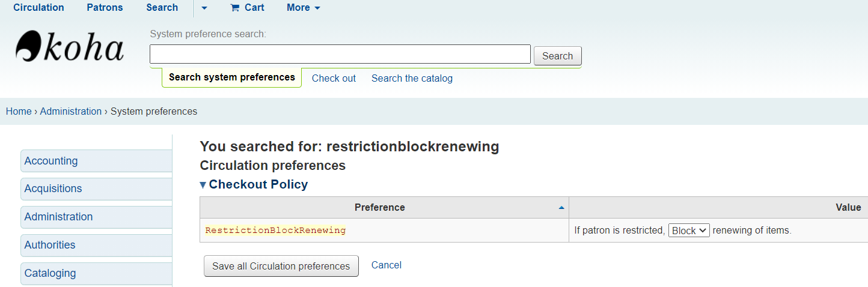Switch to the Check out tab
Image resolution: width=868 pixels, height=287 pixels.
[x=334, y=79]
